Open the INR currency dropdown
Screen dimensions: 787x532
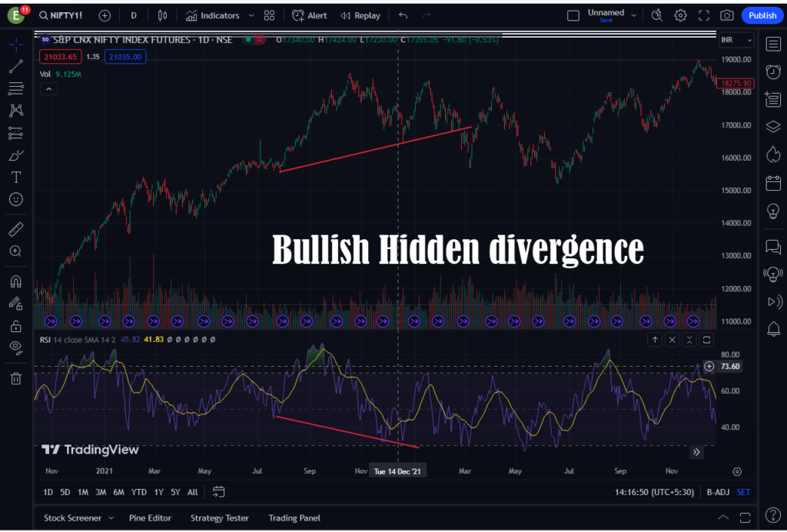(x=736, y=40)
